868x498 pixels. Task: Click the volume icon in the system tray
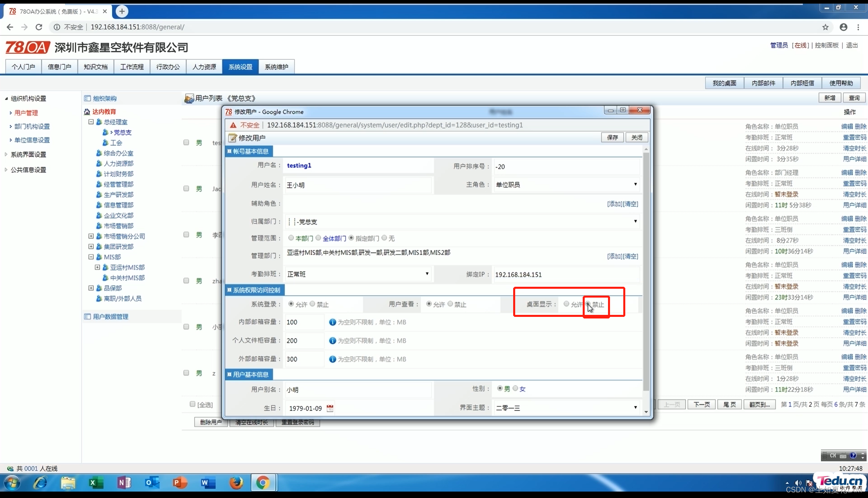pyautogui.click(x=798, y=483)
